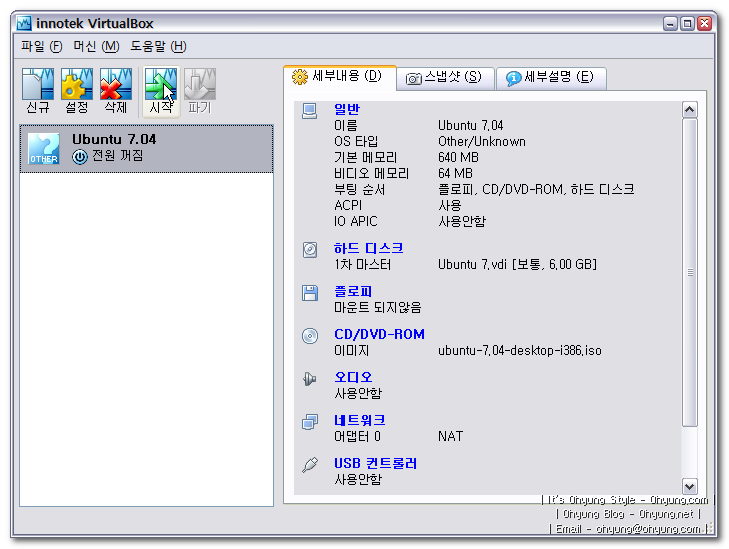Click the USB plug icon

tap(310, 464)
